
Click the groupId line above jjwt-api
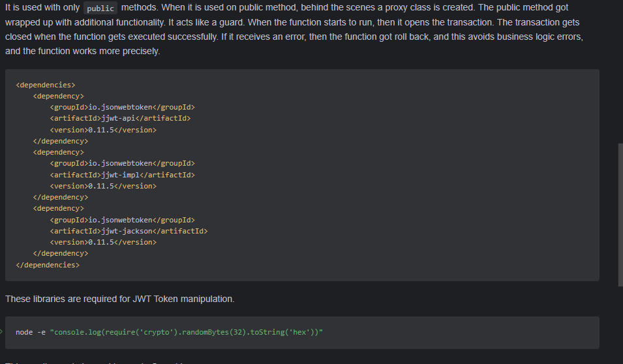pyautogui.click(x=123, y=107)
